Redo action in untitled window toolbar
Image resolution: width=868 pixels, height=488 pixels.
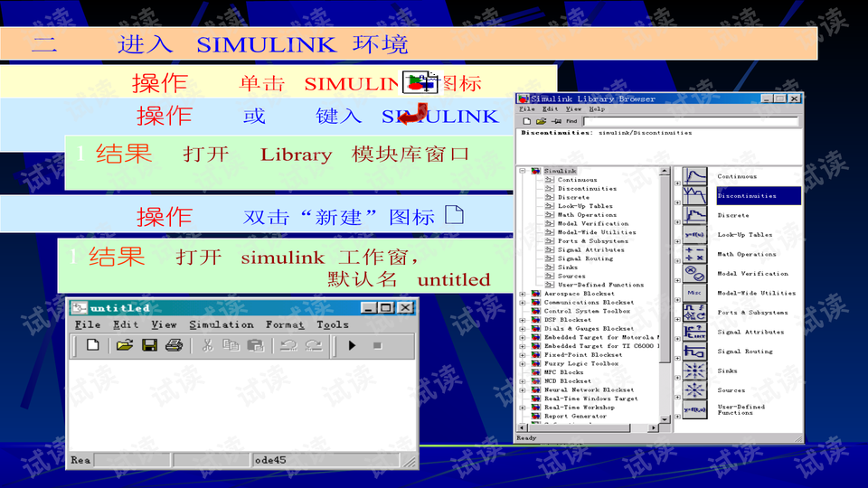pyautogui.click(x=314, y=346)
